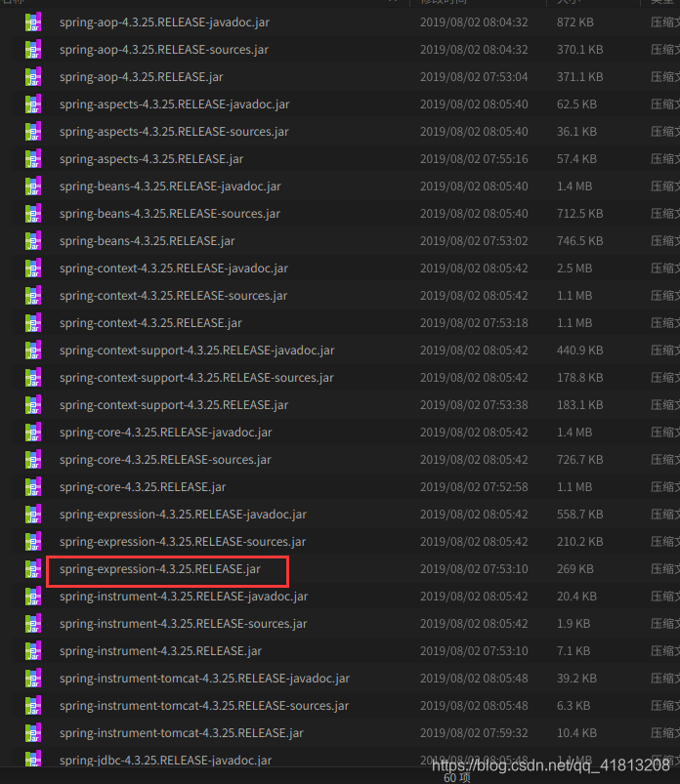
Task: Select file name spring-aop-4.3.25.RELEASE.jar
Action: point(142,77)
